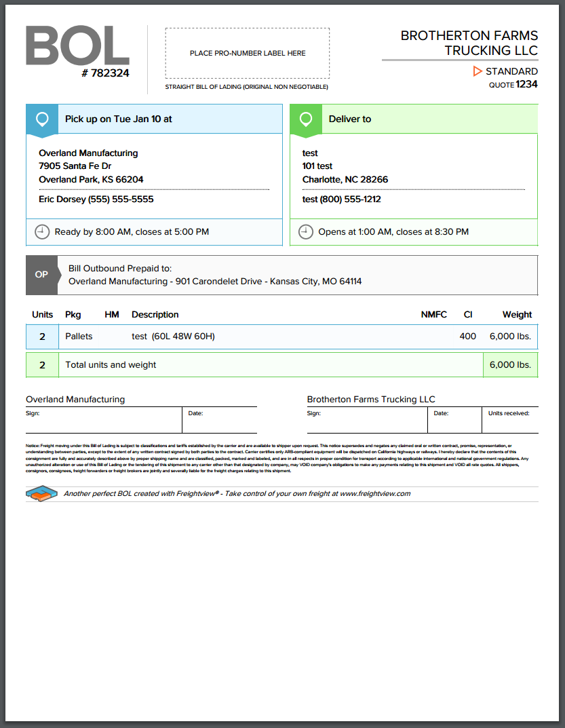The image size is (565, 728).
Task: Select the description test (60L 48W 60H)
Action: pos(173,336)
